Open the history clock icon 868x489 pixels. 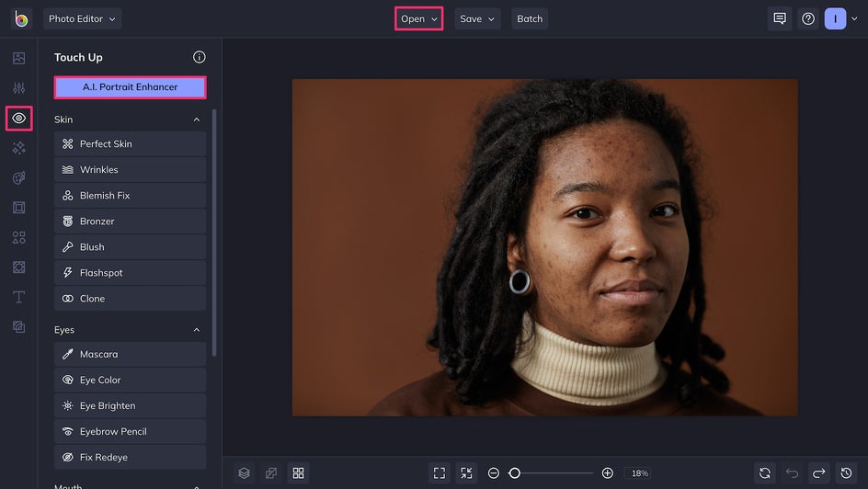(847, 473)
